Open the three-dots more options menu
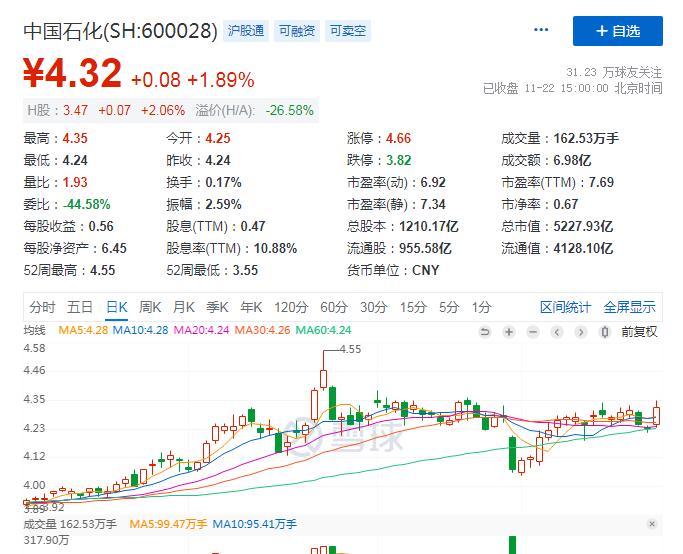 (x=541, y=30)
